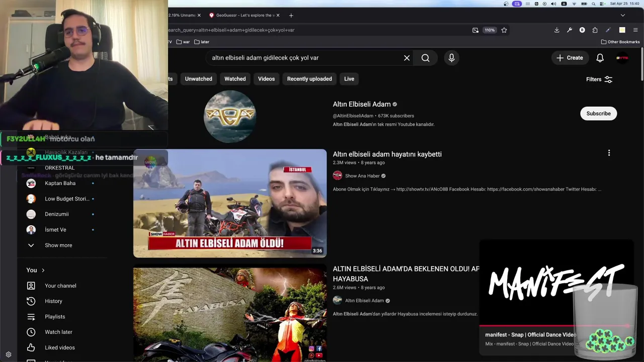The width and height of the screenshot is (644, 362).
Task: Click the magnifier search button
Action: click(426, 58)
